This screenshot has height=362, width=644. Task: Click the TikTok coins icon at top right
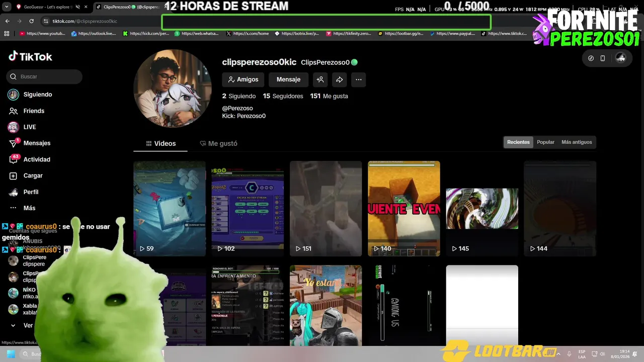pyautogui.click(x=591, y=58)
